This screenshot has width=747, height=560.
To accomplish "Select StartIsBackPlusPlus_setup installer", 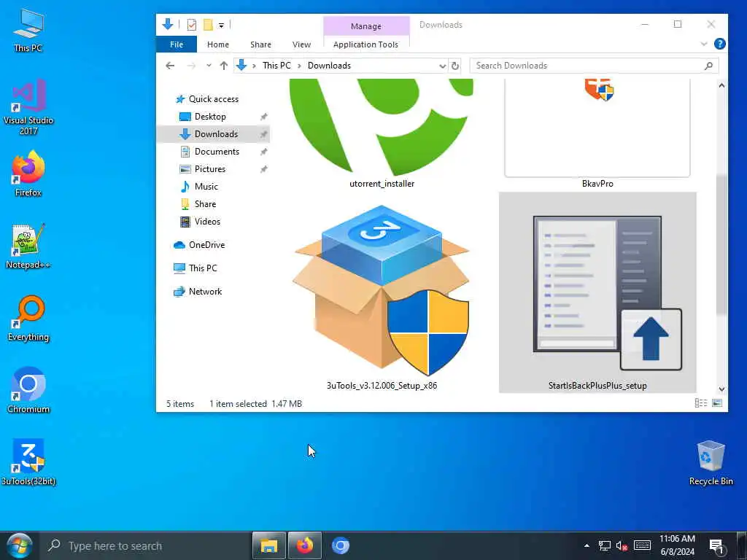I will coord(597,292).
